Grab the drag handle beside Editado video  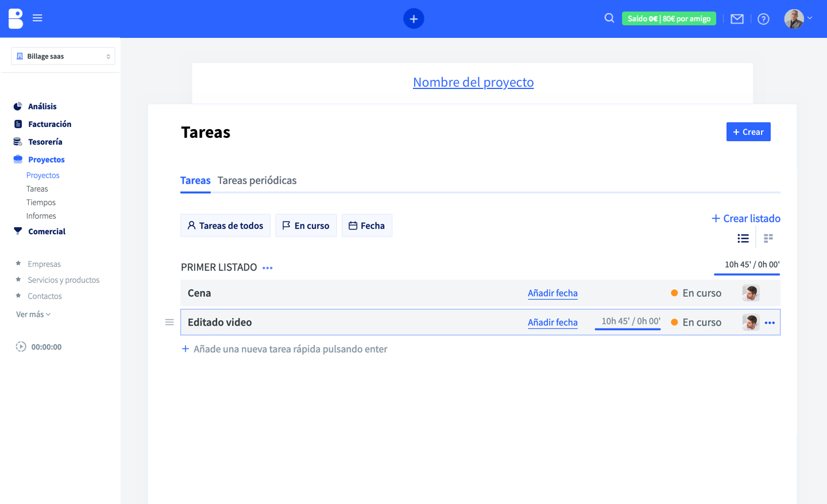point(169,322)
